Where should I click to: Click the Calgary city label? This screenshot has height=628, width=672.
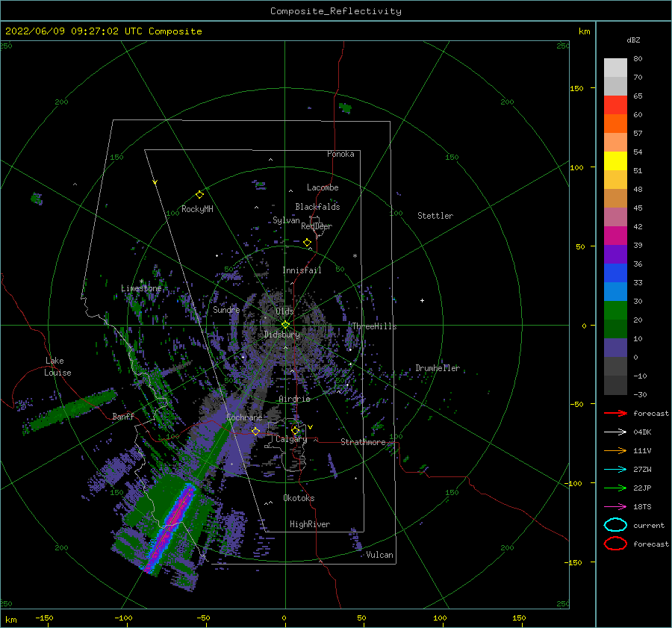pos(291,439)
